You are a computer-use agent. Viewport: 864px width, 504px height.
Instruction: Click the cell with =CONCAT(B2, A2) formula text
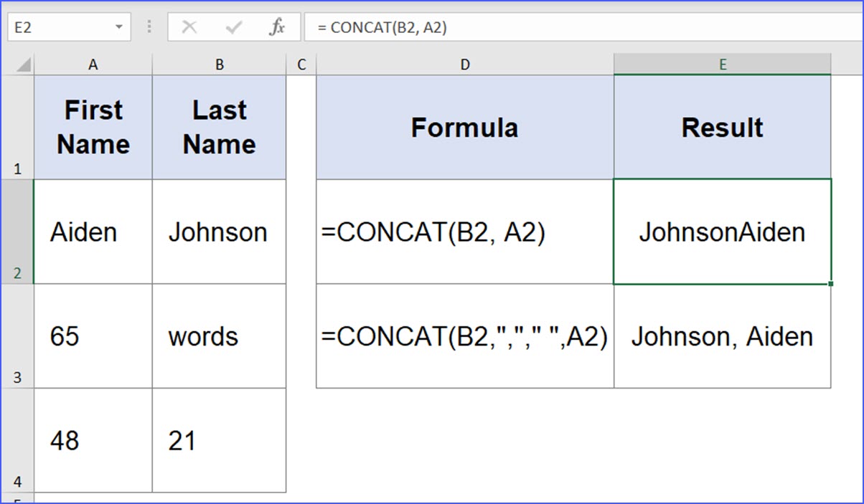point(464,232)
